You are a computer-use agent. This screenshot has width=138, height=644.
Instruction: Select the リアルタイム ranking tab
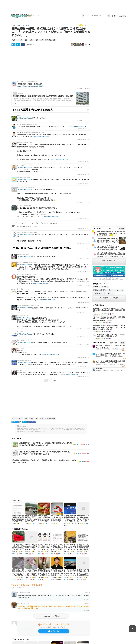113,229
